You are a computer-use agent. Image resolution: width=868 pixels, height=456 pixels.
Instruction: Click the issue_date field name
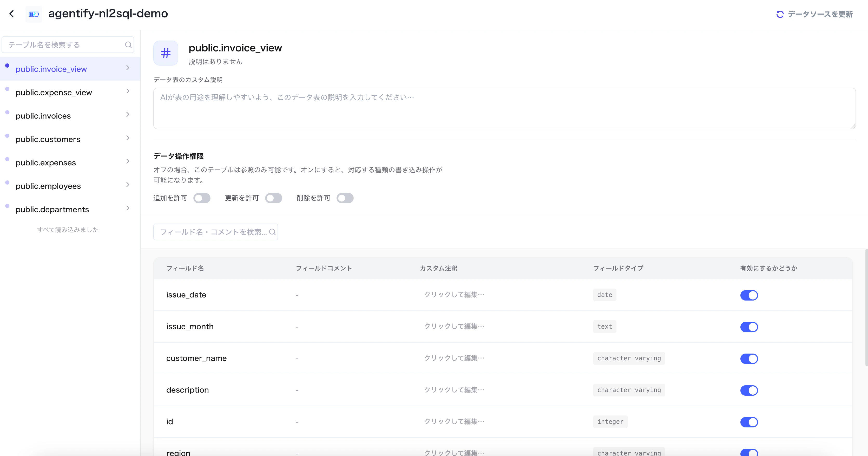click(186, 295)
